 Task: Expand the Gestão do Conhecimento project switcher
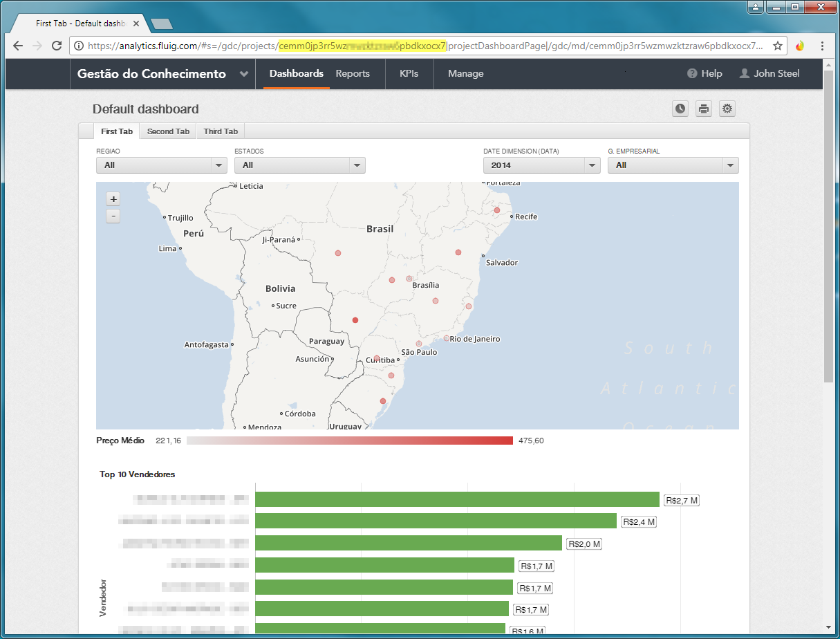[244, 74]
